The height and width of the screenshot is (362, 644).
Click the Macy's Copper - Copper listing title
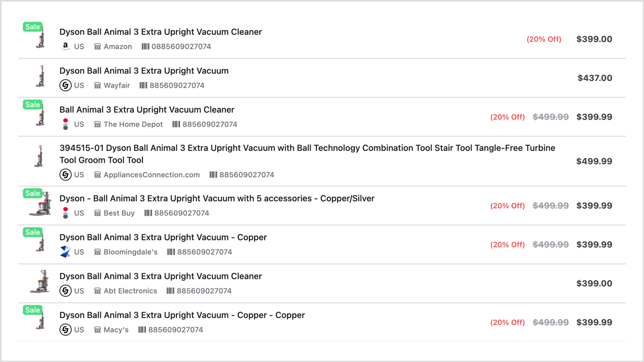tap(182, 315)
